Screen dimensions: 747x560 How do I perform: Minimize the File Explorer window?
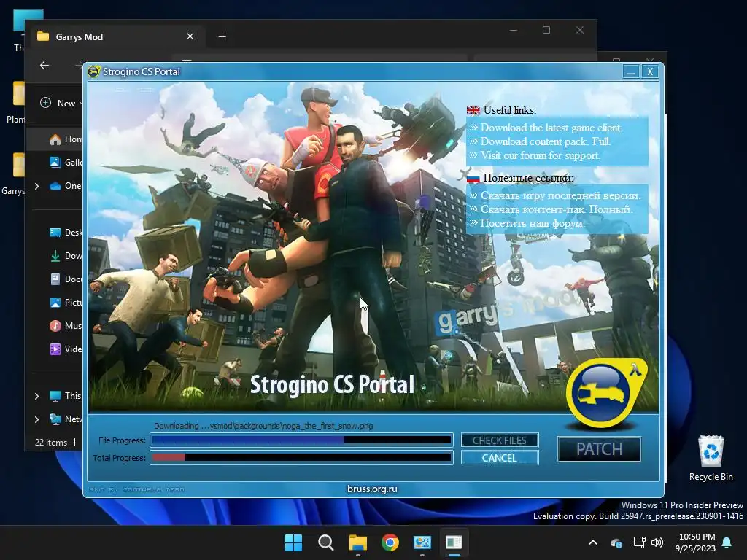click(514, 30)
